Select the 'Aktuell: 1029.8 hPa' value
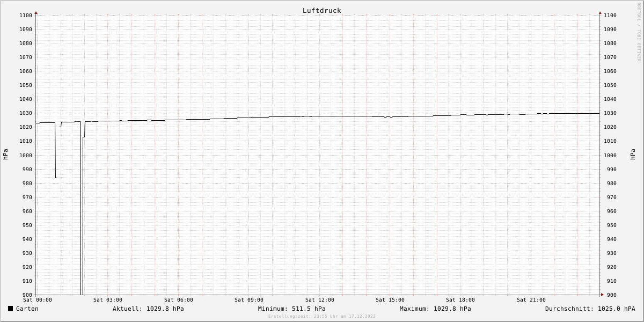Image resolution: width=644 pixels, height=322 pixels. 148,309
